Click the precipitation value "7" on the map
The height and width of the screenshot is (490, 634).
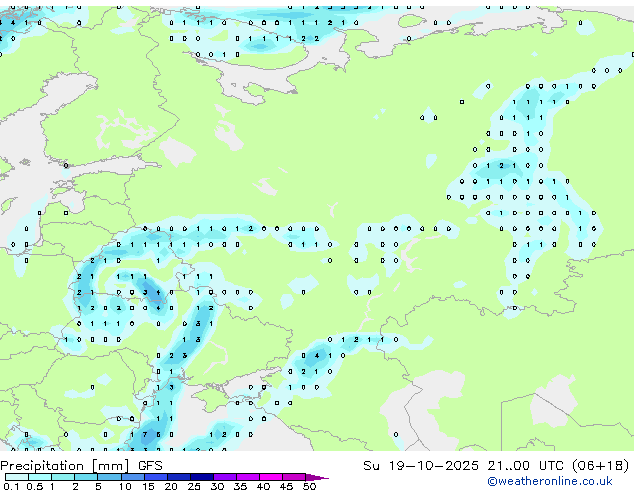(145, 435)
